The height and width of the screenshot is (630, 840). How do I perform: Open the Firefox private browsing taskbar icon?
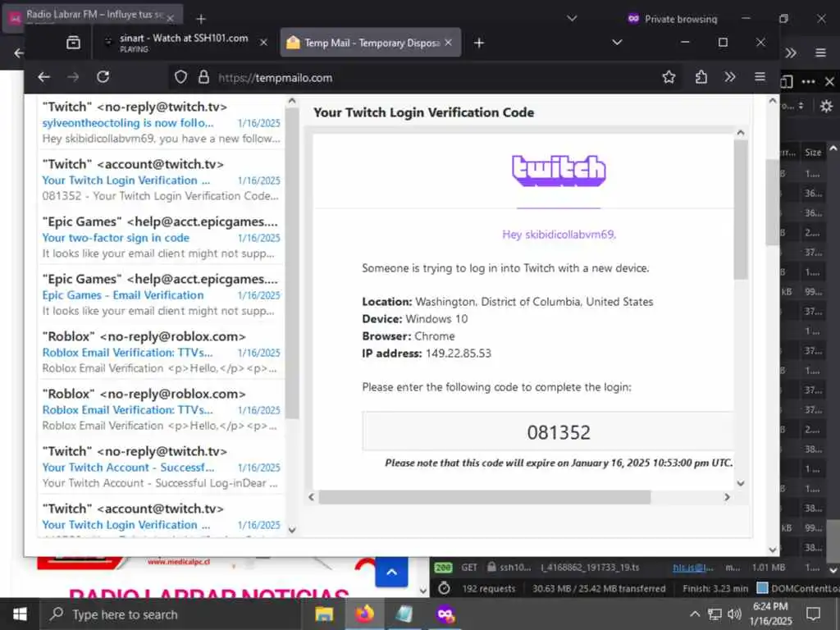coord(445,614)
